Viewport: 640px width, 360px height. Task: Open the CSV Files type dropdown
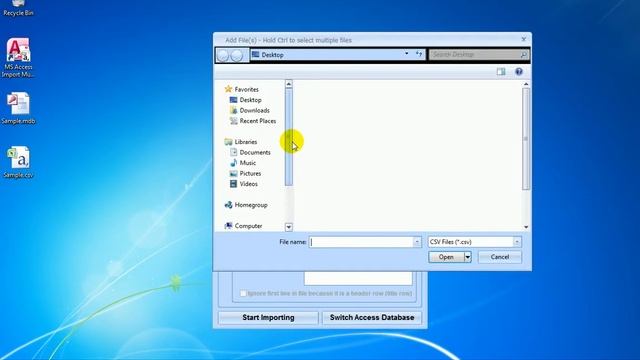click(x=517, y=242)
